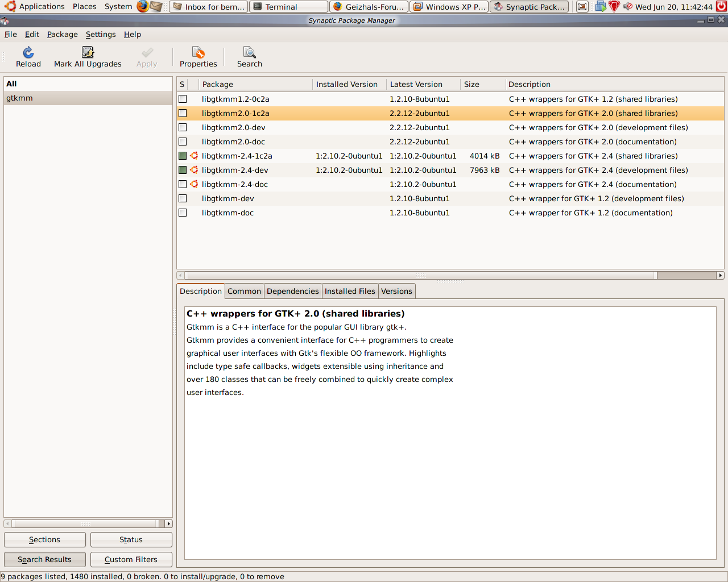The height and width of the screenshot is (582, 728).
Task: Click the Apply toolbar icon
Action: click(147, 52)
